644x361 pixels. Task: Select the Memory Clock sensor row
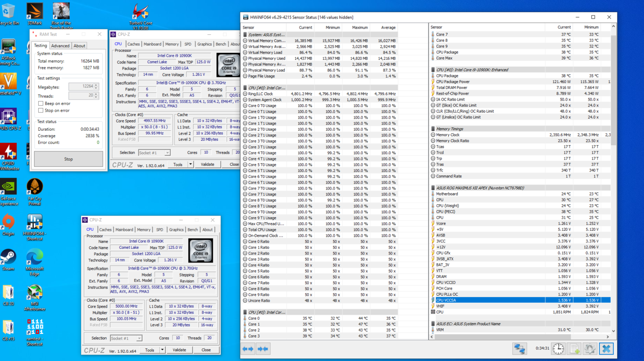[x=520, y=135]
